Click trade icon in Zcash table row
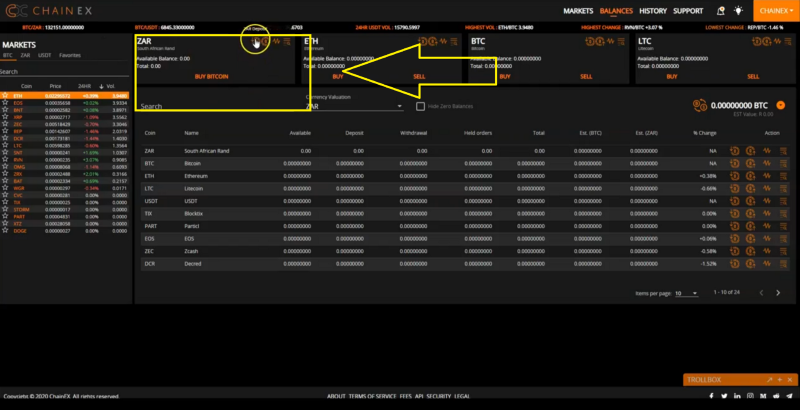 tap(767, 251)
